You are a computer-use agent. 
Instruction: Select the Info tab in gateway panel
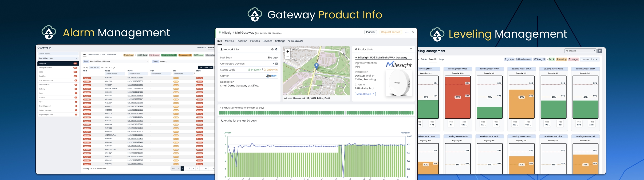(x=220, y=41)
